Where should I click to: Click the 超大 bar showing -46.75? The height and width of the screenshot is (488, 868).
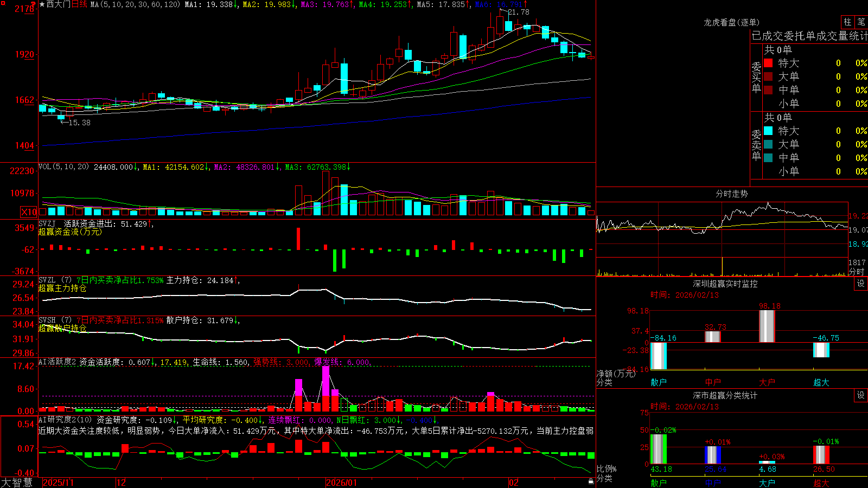coord(821,350)
